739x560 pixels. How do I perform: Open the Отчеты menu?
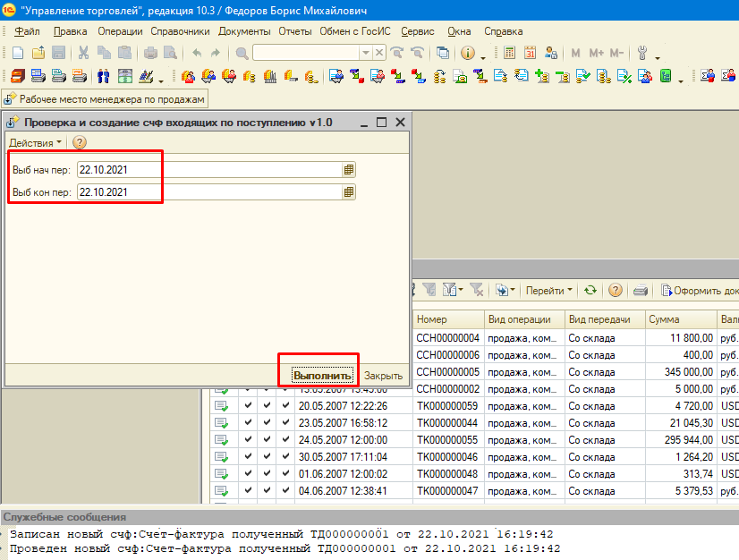tap(294, 31)
